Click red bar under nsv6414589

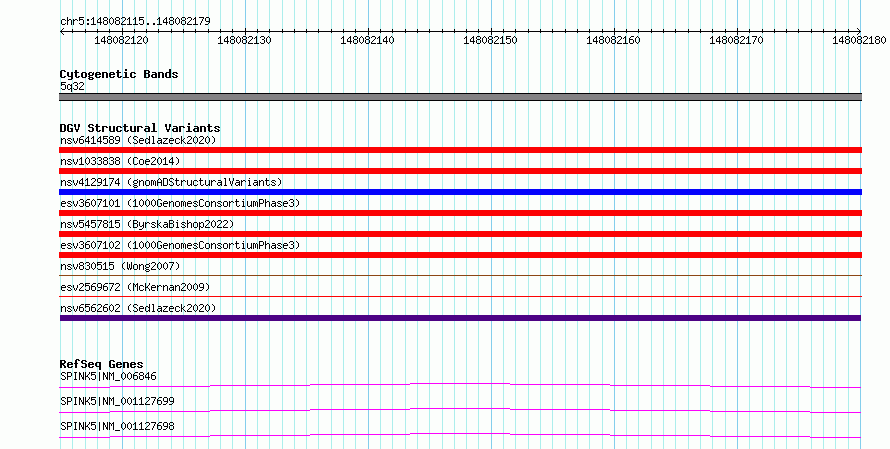[460, 150]
